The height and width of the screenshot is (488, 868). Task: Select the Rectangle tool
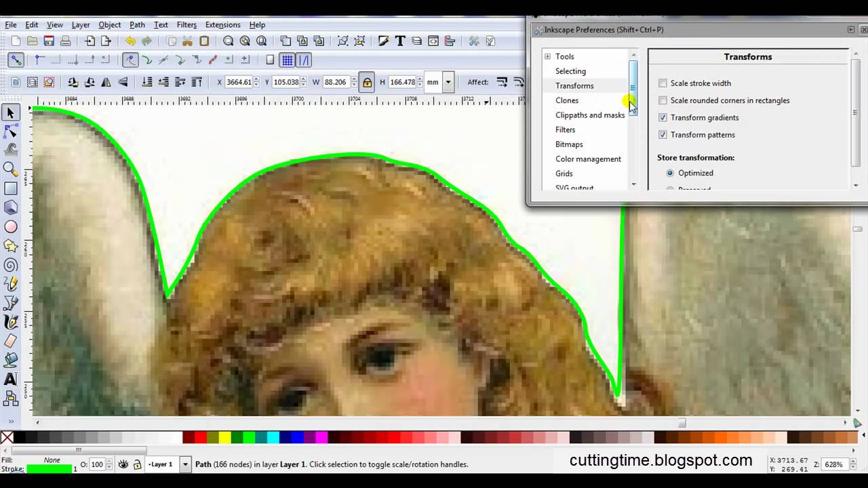coord(11,188)
